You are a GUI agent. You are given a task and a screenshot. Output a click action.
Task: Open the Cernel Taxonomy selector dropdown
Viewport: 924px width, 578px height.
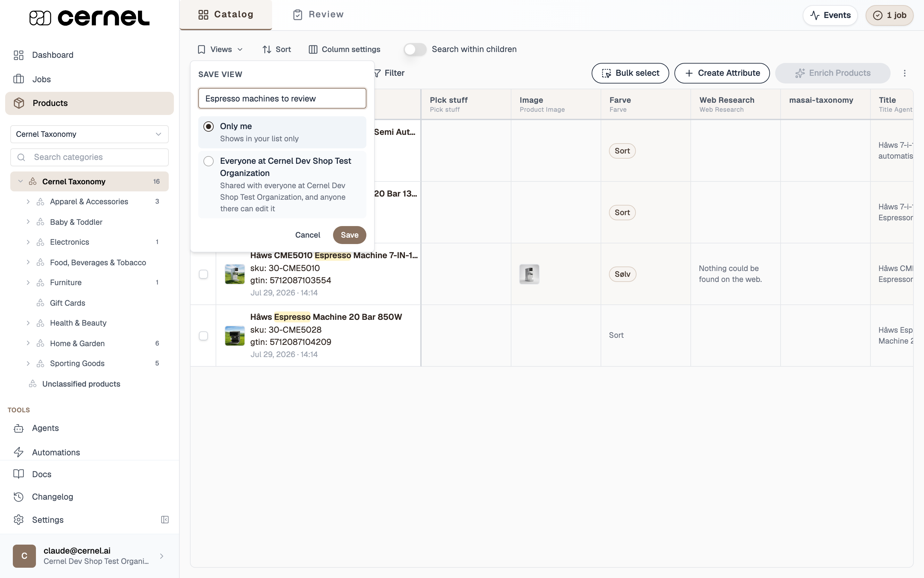tap(89, 134)
